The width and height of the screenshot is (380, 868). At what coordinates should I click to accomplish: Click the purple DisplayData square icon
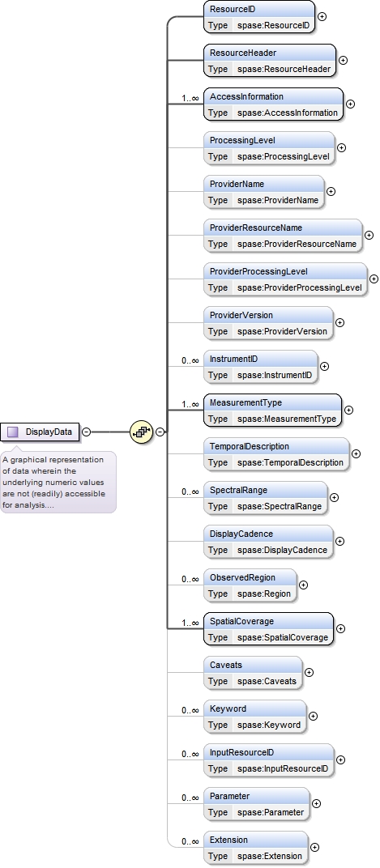pos(13,432)
